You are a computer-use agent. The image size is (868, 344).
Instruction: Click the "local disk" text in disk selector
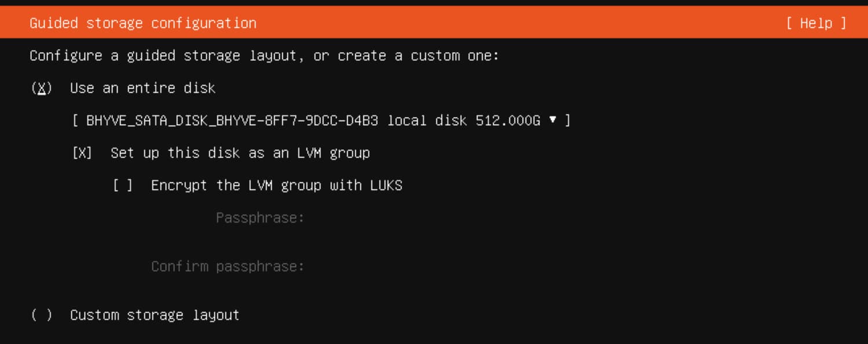428,121
